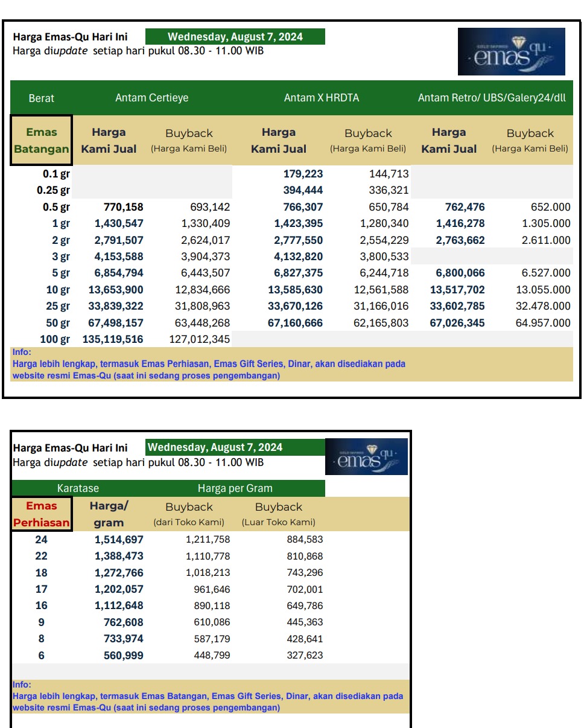Click the buyback value 31,166,016
This screenshot has height=728, width=584.
click(x=381, y=306)
